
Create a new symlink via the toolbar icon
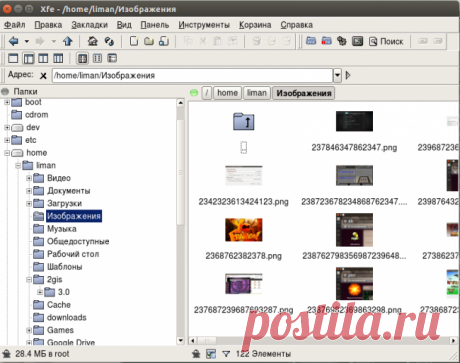click(164, 41)
